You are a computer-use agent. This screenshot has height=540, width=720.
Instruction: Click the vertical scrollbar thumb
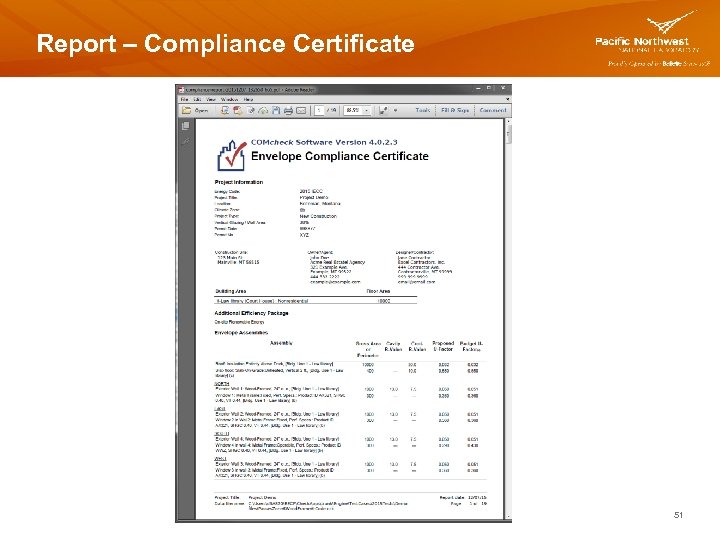(x=508, y=134)
